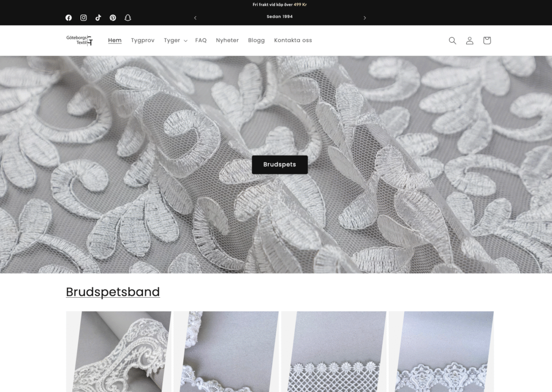This screenshot has width=552, height=392.
Task: Open the Nyheter menu item
Action: tap(227, 40)
